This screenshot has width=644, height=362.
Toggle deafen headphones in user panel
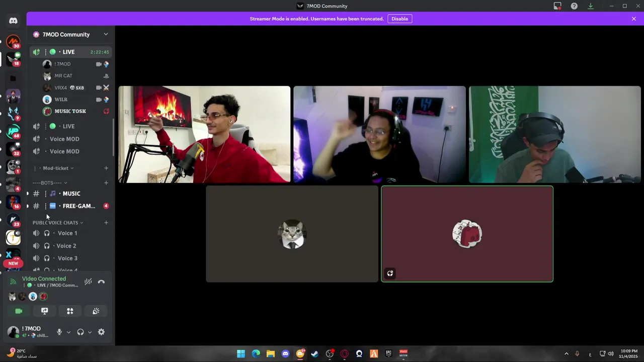pyautogui.click(x=80, y=332)
